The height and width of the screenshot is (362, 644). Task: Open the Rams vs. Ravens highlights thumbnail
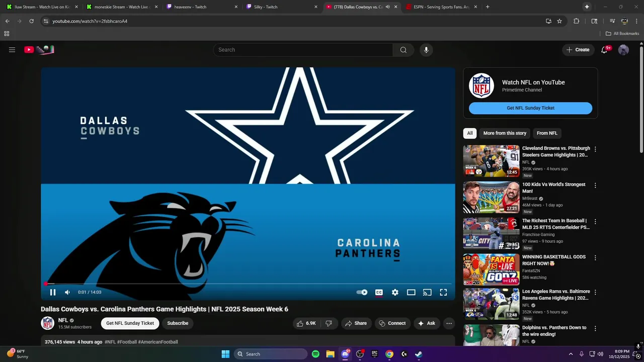pyautogui.click(x=491, y=304)
